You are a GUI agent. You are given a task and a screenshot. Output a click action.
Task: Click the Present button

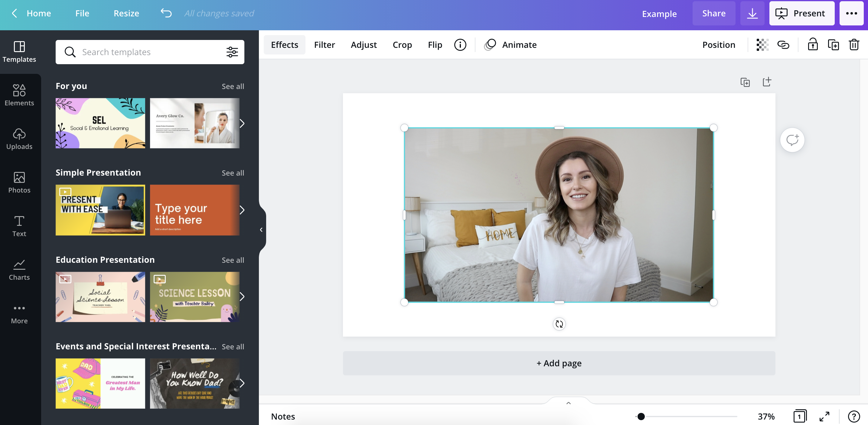click(802, 14)
